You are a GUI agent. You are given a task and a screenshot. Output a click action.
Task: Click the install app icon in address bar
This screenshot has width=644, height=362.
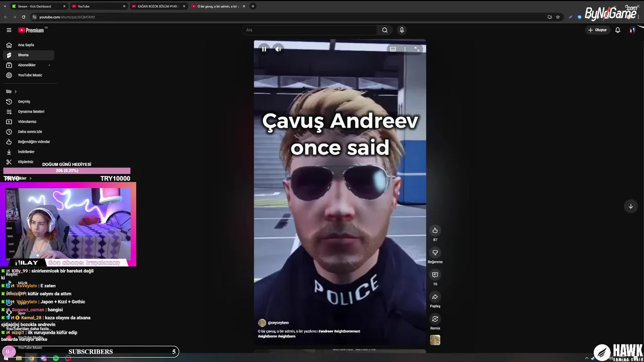(x=550, y=17)
